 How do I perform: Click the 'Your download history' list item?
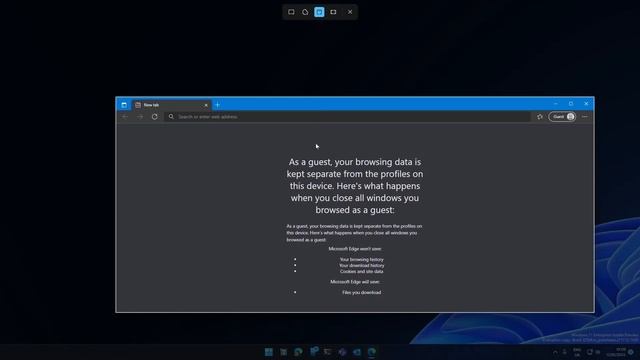(362, 265)
